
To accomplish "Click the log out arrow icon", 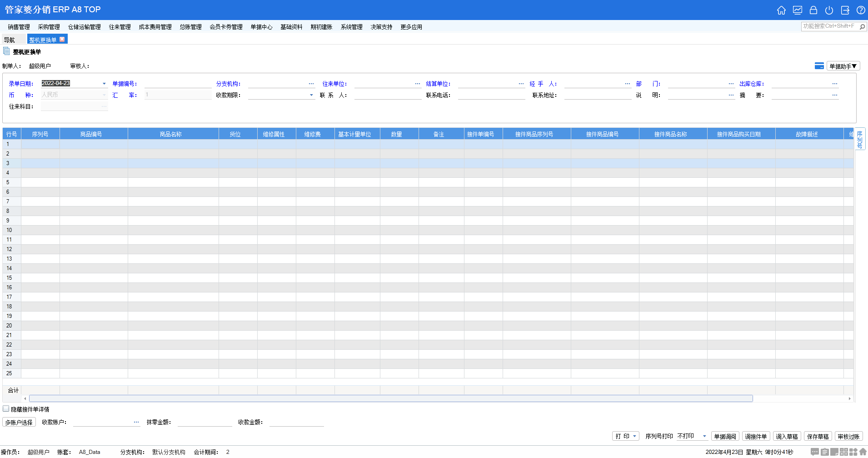I will [x=845, y=10].
